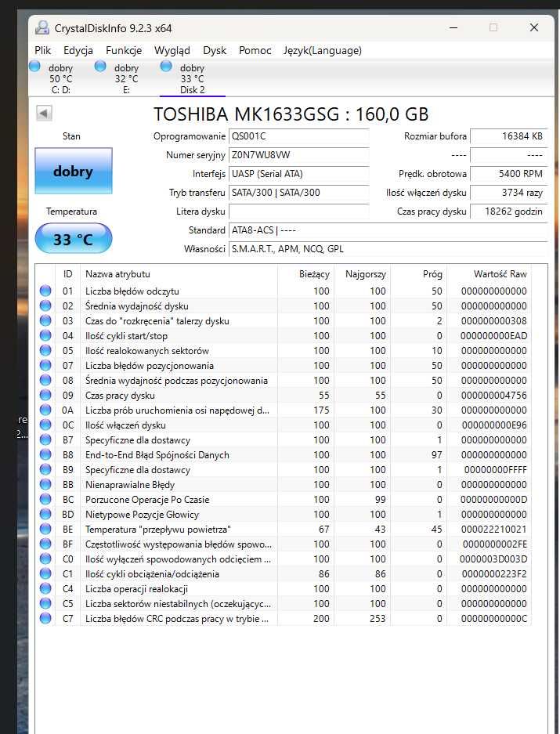
Task: Open the Pomoc menu
Action: 255,50
